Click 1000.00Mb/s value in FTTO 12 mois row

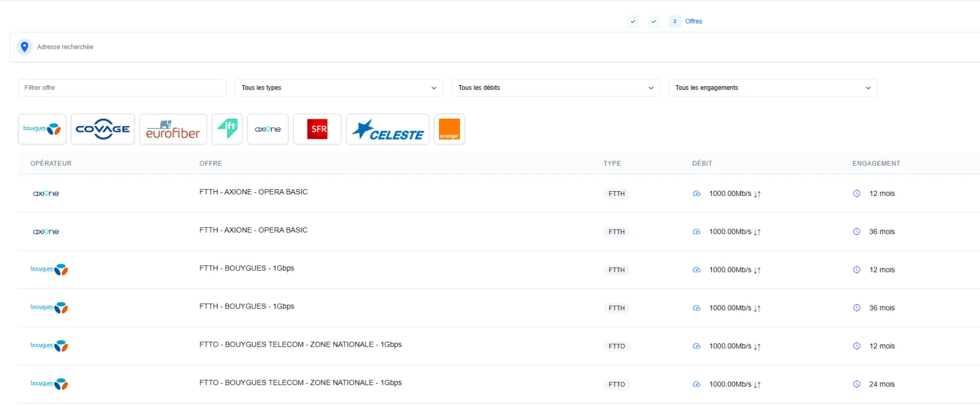click(730, 346)
